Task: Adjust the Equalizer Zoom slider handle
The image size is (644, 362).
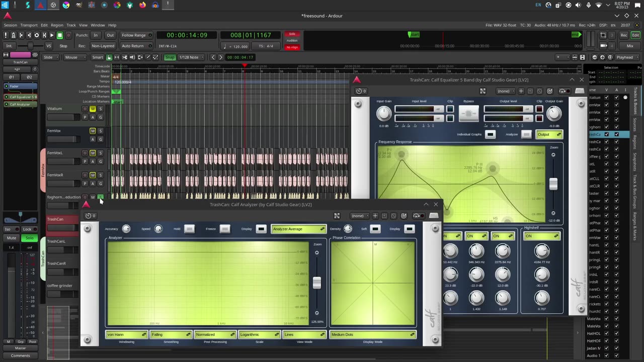Action: [553, 184]
